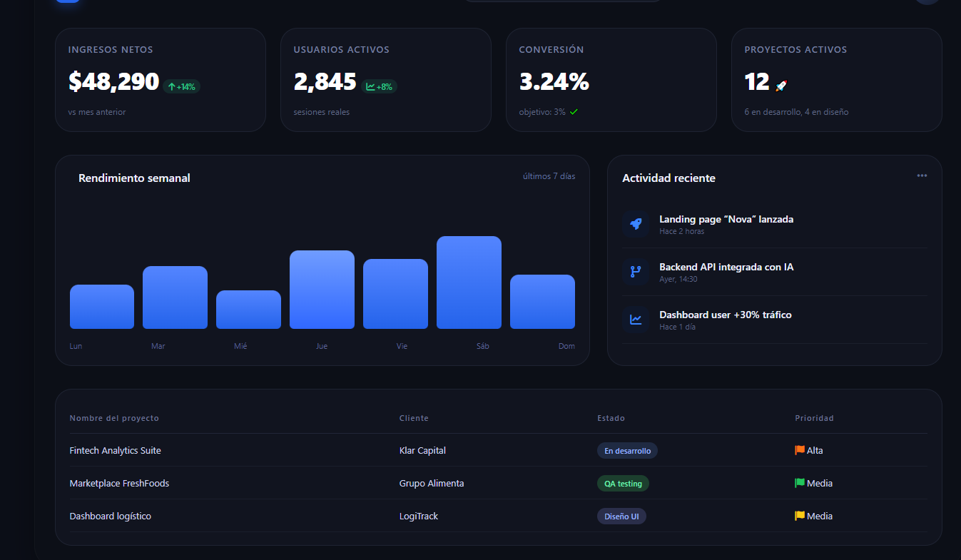Select the Lun bar in weekly chart
This screenshot has height=560, width=961.
(102, 307)
